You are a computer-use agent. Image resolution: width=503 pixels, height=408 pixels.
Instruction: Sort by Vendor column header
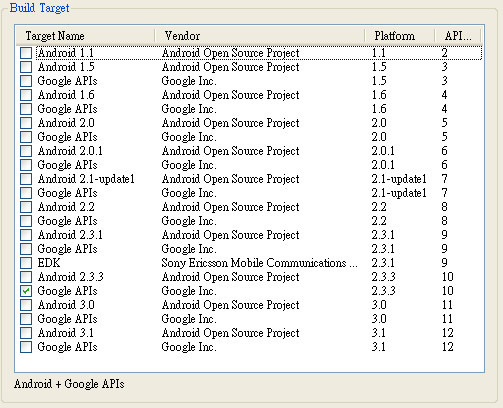point(260,36)
